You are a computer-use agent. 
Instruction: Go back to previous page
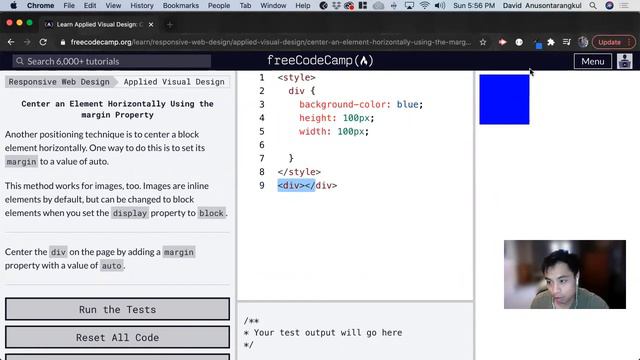[11, 42]
